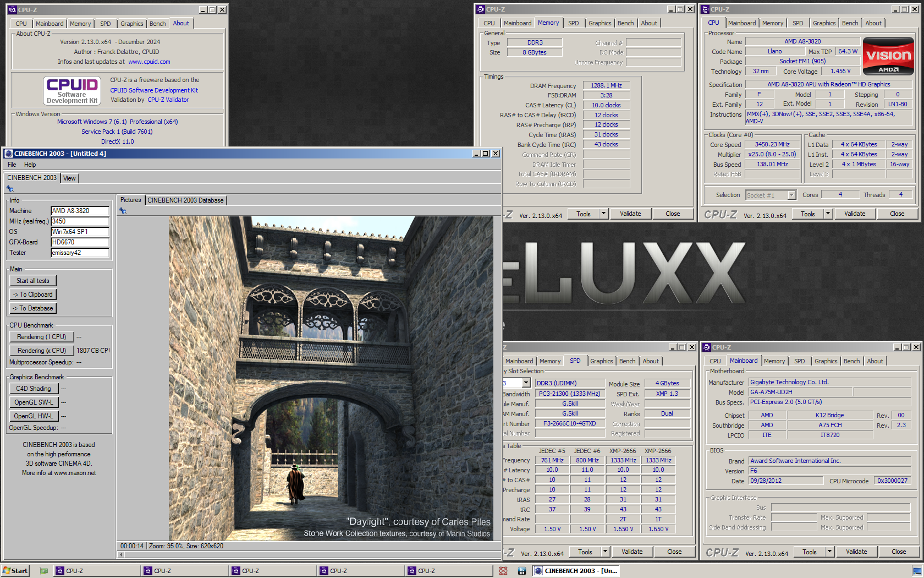Click the 1807 CB-CPU score text
924x578 pixels.
pos(93,350)
